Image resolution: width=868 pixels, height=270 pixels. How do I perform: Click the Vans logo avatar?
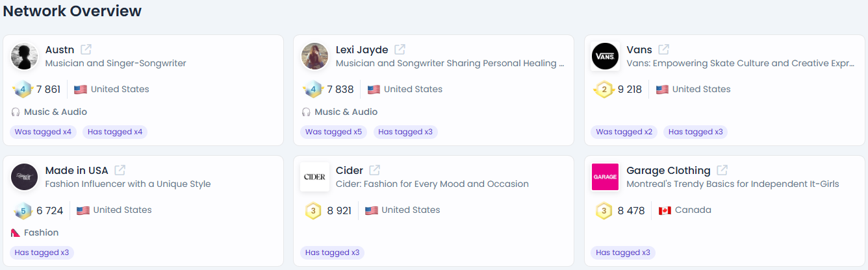[605, 56]
